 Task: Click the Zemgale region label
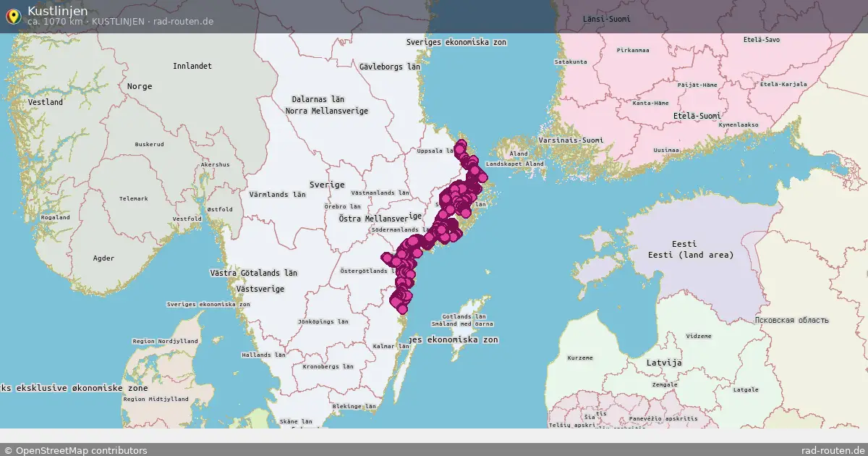(x=665, y=384)
